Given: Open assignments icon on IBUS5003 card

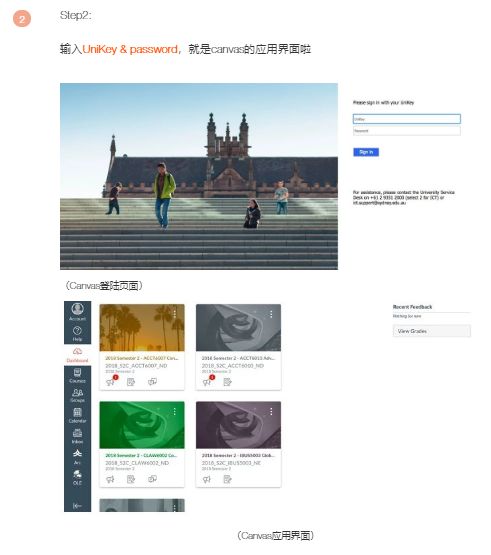Looking at the screenshot, I should (x=228, y=479).
